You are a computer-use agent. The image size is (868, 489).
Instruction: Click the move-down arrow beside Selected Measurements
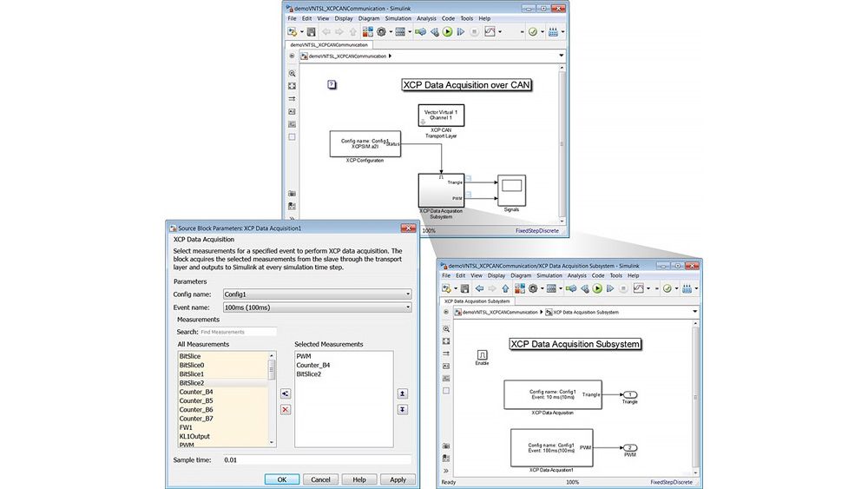tap(402, 408)
